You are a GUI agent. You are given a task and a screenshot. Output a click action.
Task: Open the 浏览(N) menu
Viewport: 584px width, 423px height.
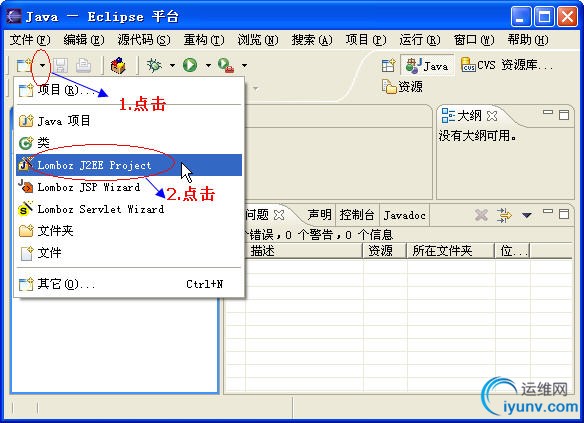(x=258, y=39)
